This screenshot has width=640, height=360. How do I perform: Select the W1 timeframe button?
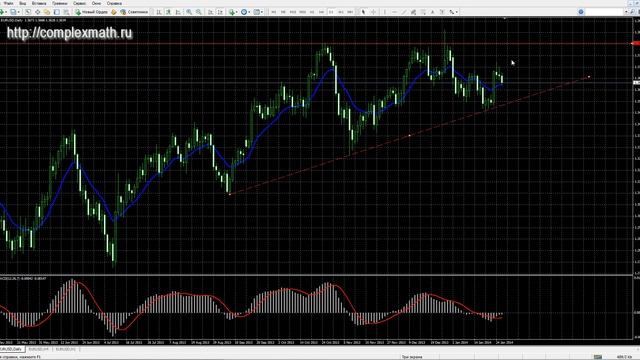click(x=340, y=12)
